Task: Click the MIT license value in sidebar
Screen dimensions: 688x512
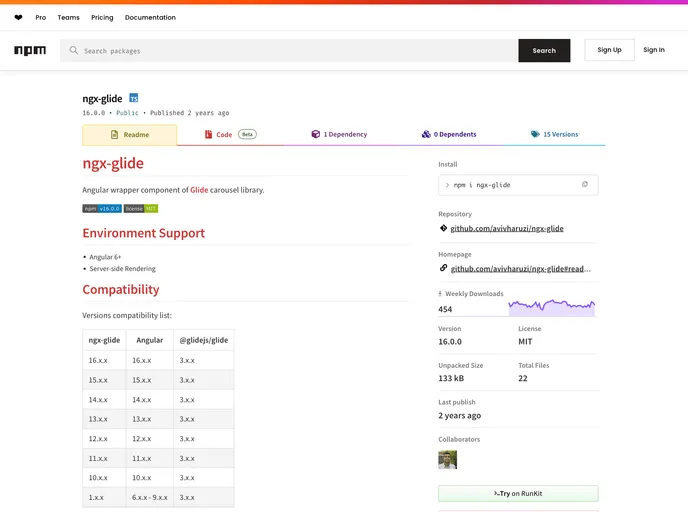Action: (x=525, y=341)
